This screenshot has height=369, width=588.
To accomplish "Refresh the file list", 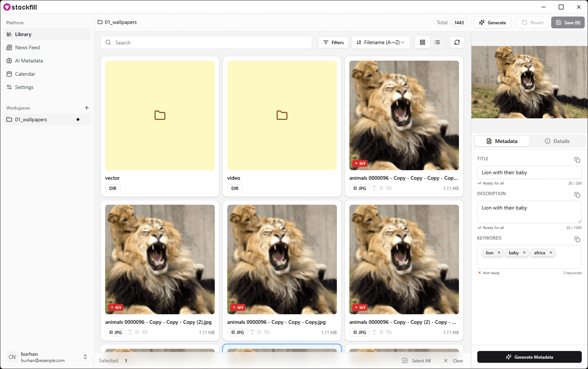I will click(x=457, y=42).
